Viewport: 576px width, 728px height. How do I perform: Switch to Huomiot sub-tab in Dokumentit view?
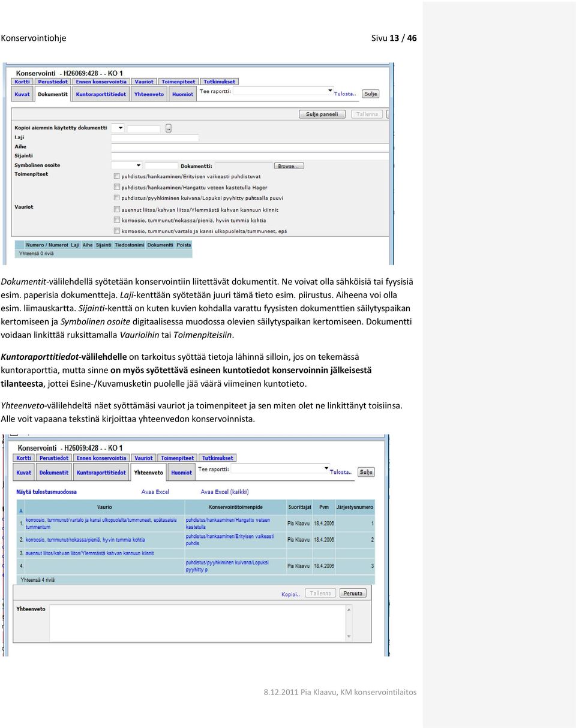click(182, 94)
